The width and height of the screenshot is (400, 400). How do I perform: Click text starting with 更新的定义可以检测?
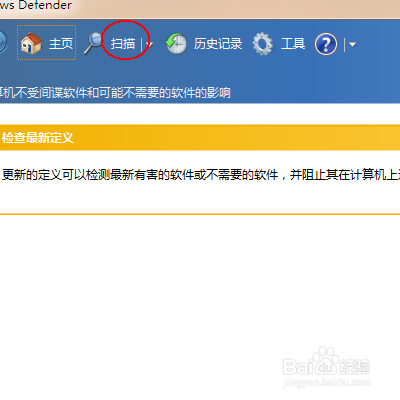[201, 174]
